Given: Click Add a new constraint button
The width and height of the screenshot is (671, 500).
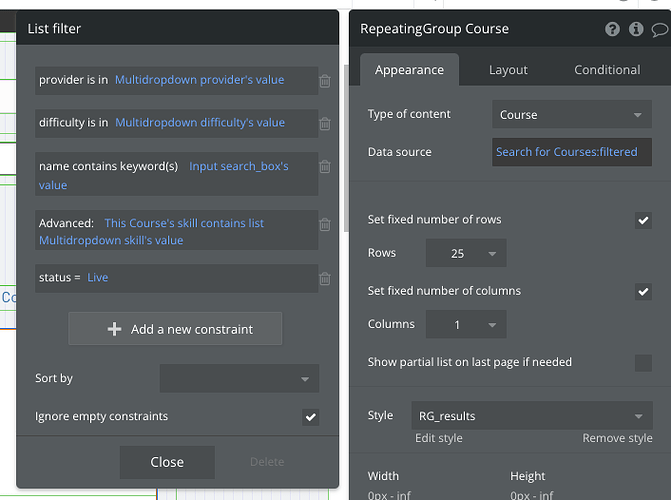Looking at the screenshot, I should [x=175, y=329].
